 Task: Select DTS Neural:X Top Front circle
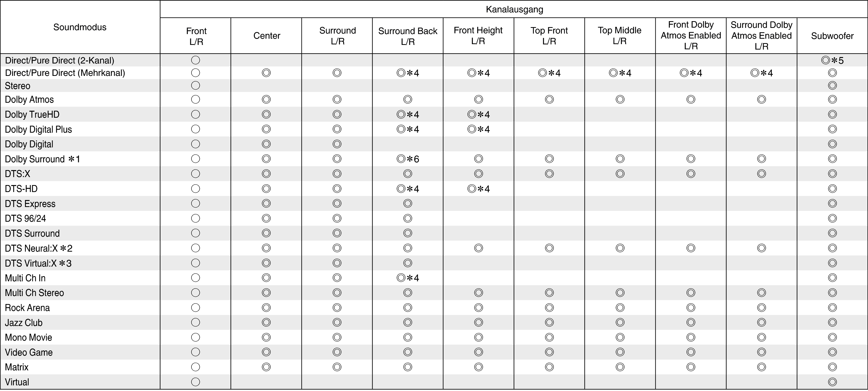pos(549,248)
